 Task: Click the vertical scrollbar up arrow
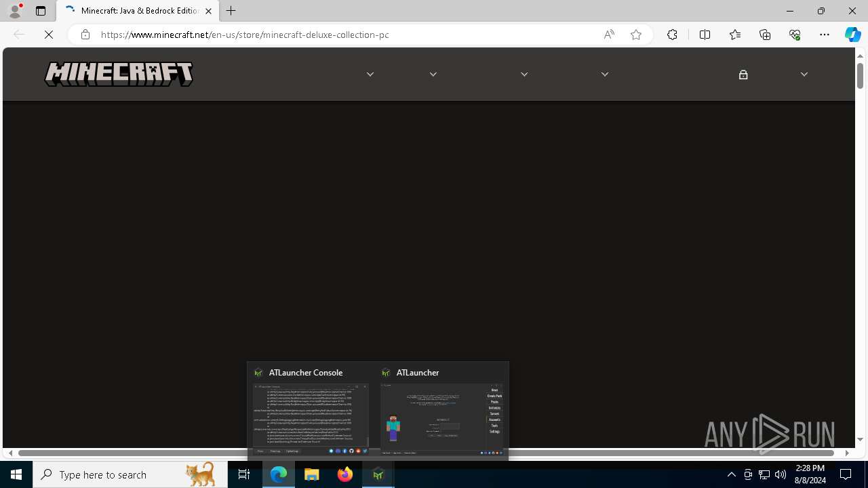pos(861,56)
